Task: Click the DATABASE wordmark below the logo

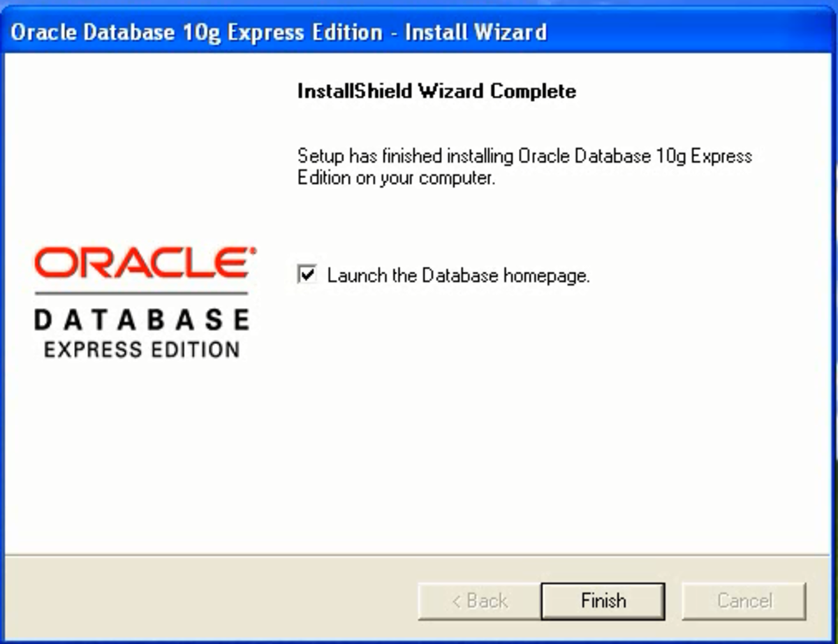Action: (x=142, y=320)
